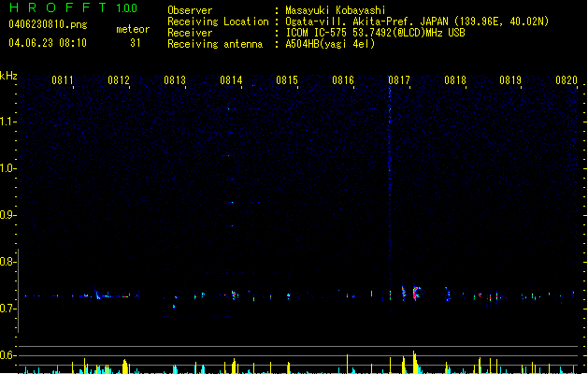Click the meteor count value 31
The height and width of the screenshot is (374, 588).
point(136,43)
